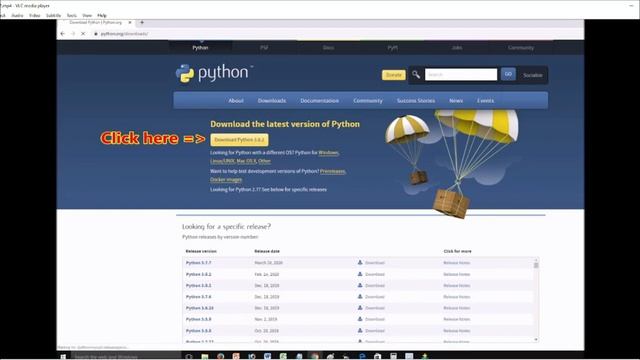Open the Python 3.6.10 release link
This screenshot has width=640, height=360.
click(x=200, y=308)
